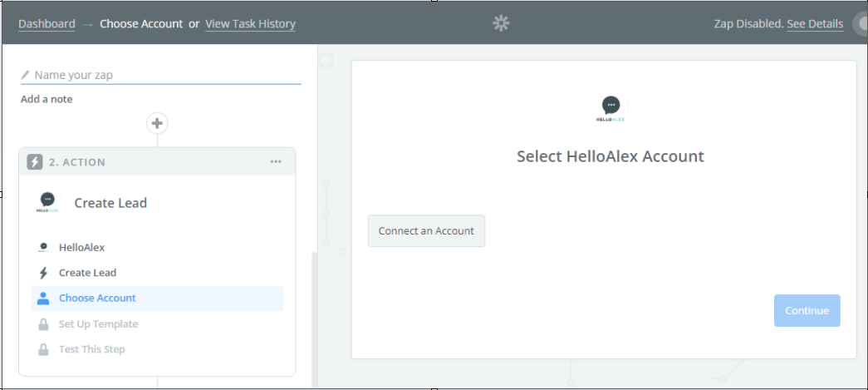Click the lock icon beside Set Up Template
The width and height of the screenshot is (868, 390).
pyautogui.click(x=43, y=324)
